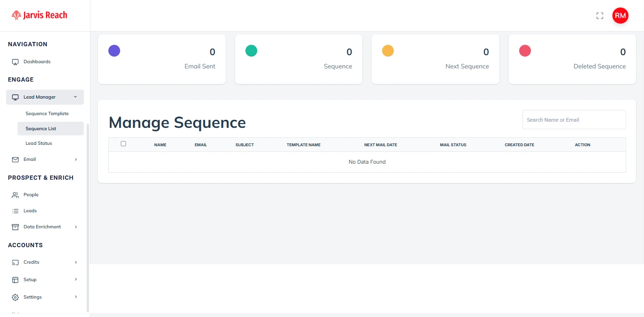Go to the People page
The width and height of the screenshot is (644, 317).
click(31, 195)
